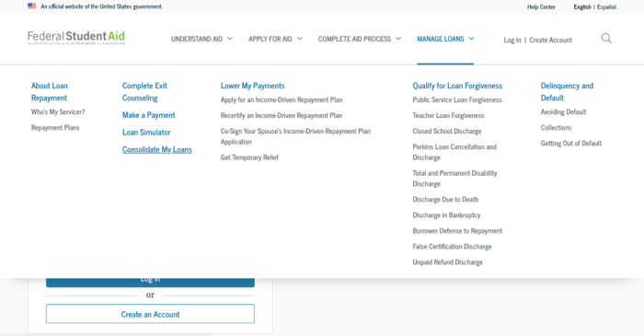Open Unpaid Refund Discharge
The width and height of the screenshot is (644, 336).
pyautogui.click(x=448, y=262)
